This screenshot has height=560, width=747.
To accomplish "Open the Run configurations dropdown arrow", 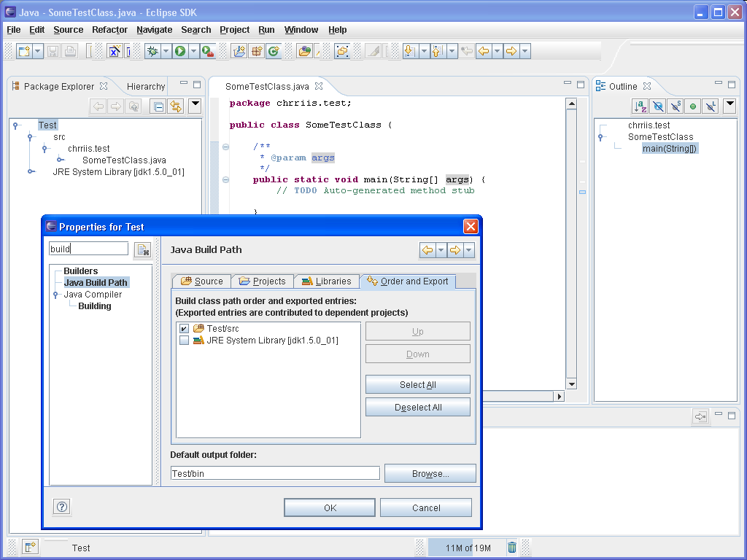I will tap(193, 51).
